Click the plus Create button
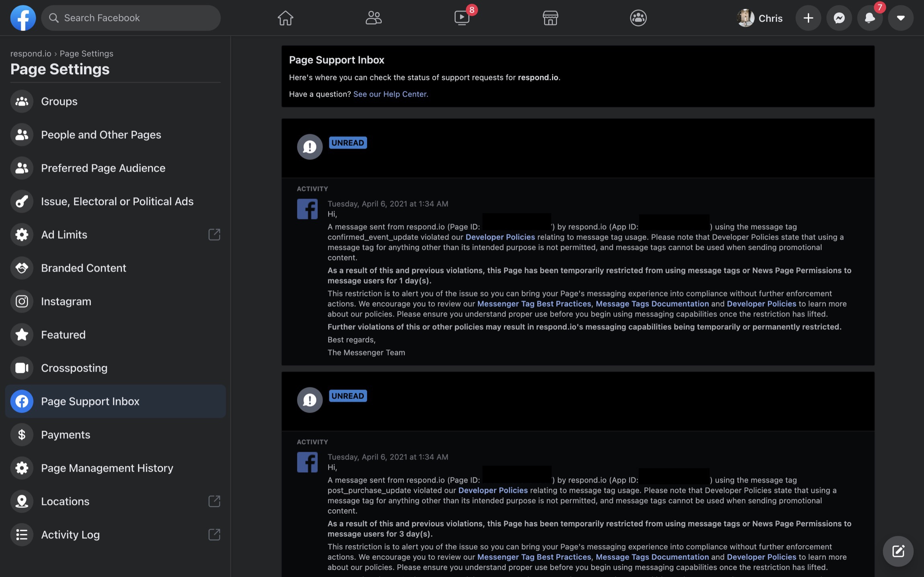The width and height of the screenshot is (924, 577). pos(808,18)
